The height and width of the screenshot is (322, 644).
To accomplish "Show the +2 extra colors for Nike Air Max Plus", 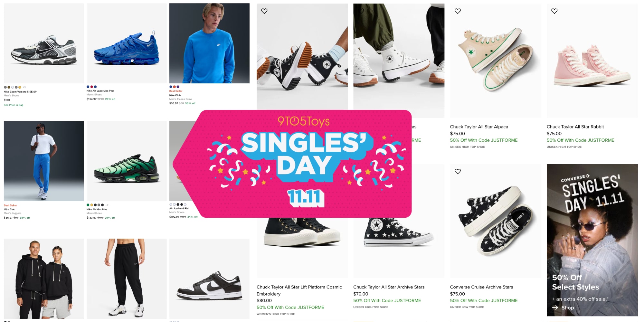I will 107,205.
